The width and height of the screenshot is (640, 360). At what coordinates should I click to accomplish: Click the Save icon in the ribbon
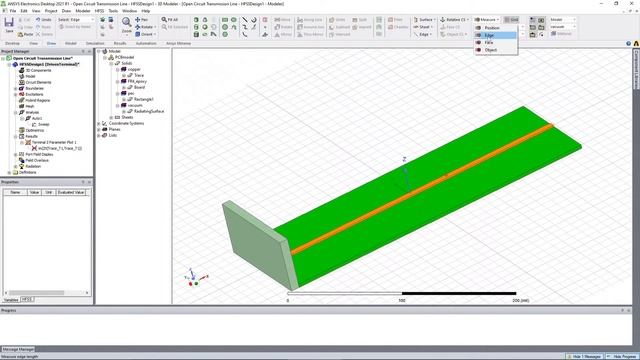click(9, 25)
